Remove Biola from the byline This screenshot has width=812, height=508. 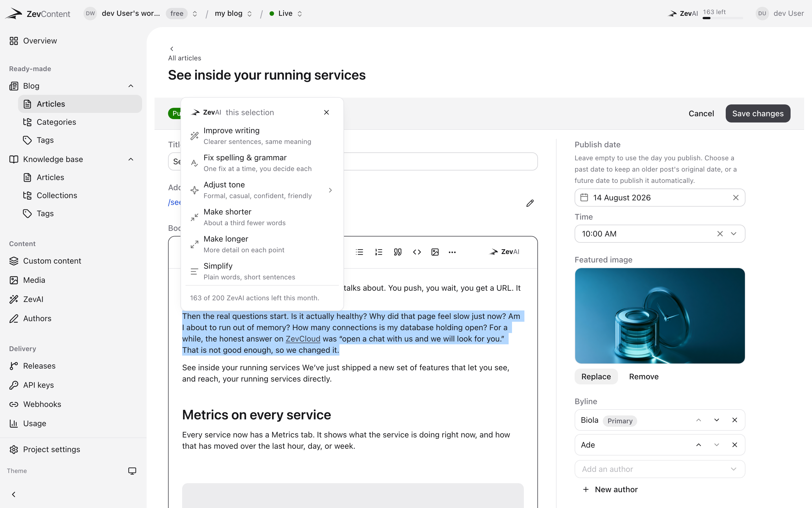tap(734, 420)
